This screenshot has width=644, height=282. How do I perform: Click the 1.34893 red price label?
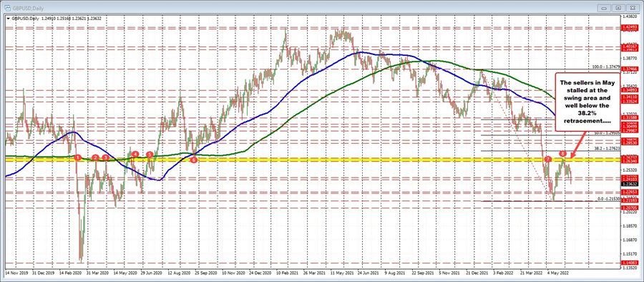click(x=629, y=90)
